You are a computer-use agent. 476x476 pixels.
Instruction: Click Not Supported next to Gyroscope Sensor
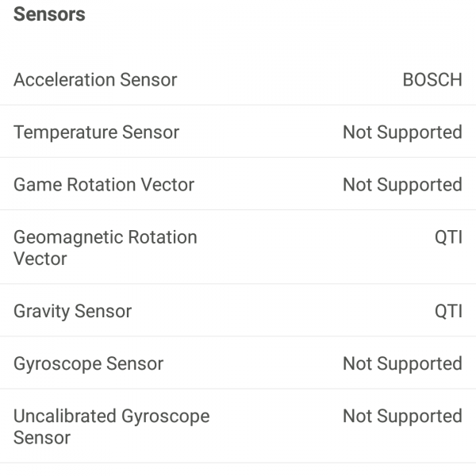[402, 363]
